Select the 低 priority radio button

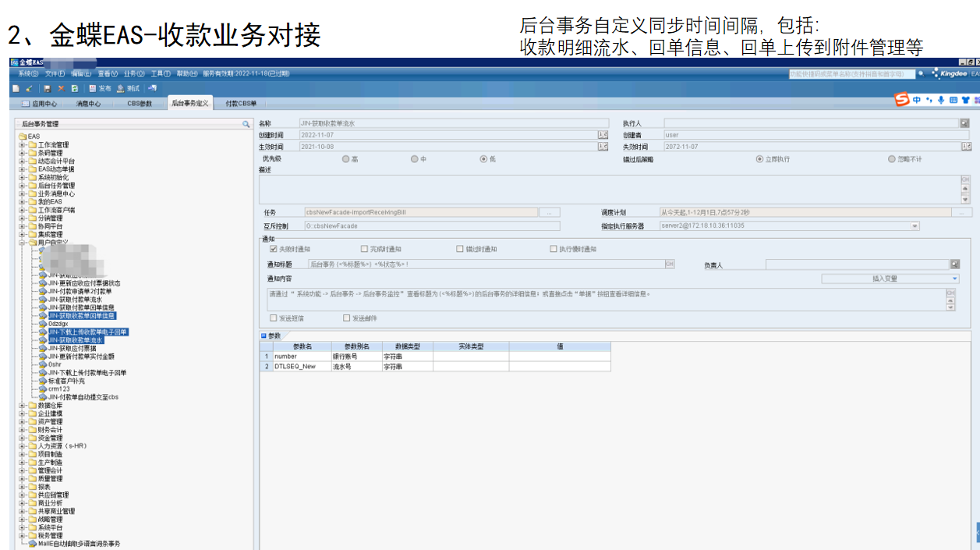click(483, 159)
